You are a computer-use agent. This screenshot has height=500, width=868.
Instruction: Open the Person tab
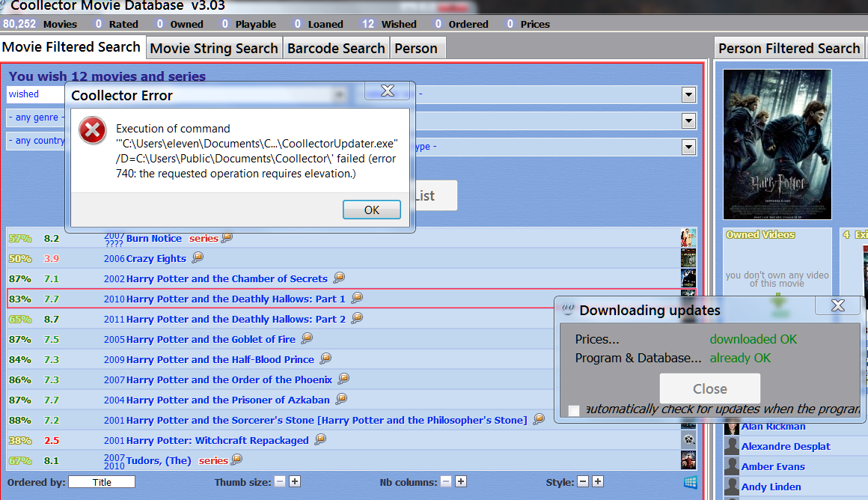(417, 48)
